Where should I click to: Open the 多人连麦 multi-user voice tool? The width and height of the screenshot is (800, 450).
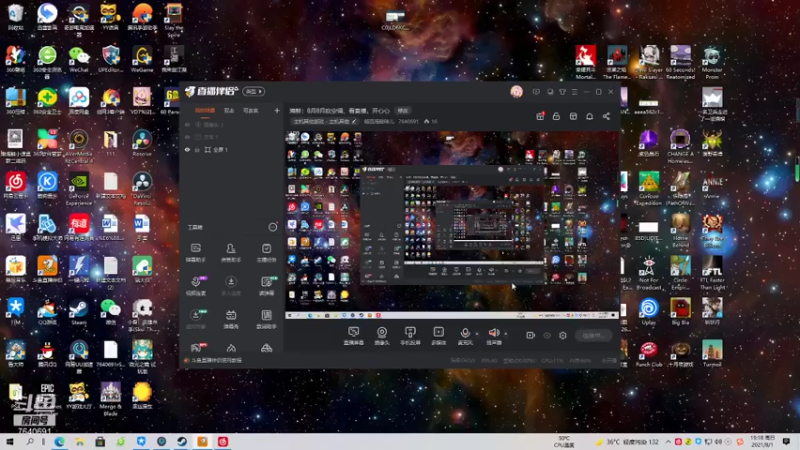231,286
